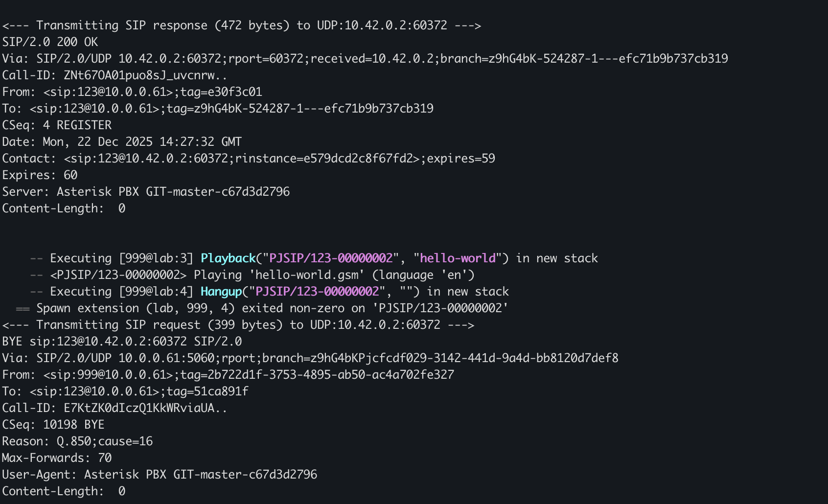Click the Expires: 60 header line
The height and width of the screenshot is (504, 828).
40,175
